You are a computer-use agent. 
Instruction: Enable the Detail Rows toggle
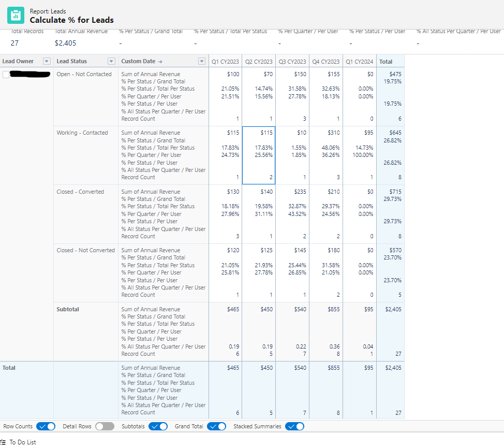pos(105,426)
